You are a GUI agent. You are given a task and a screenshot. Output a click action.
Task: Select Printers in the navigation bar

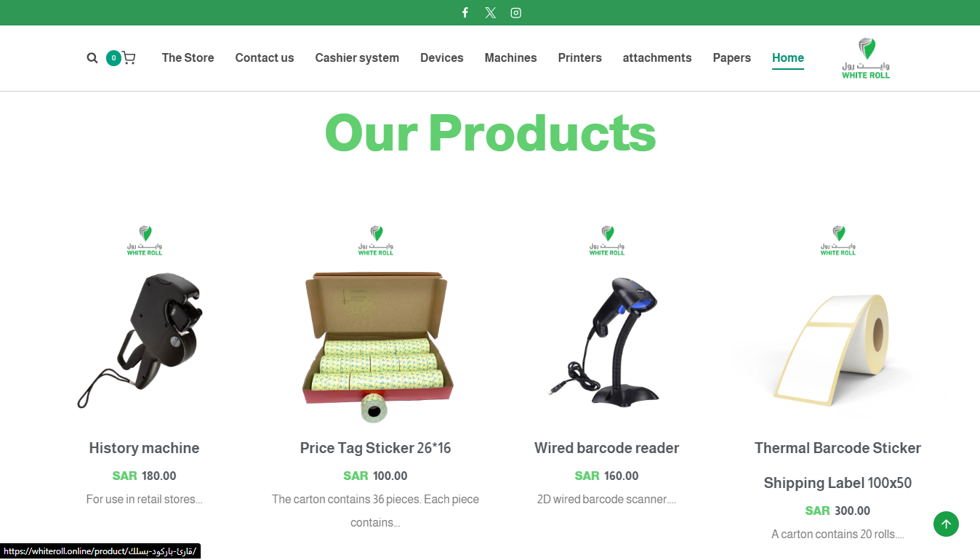580,57
